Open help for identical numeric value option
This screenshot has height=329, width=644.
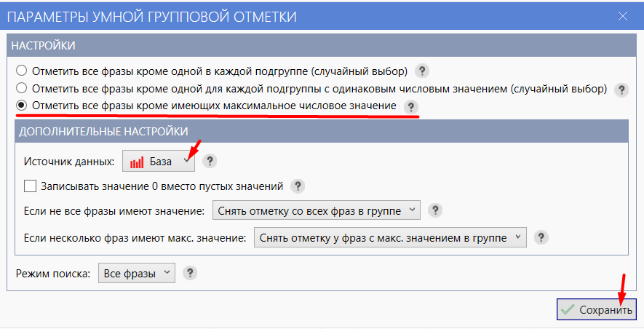point(621,90)
